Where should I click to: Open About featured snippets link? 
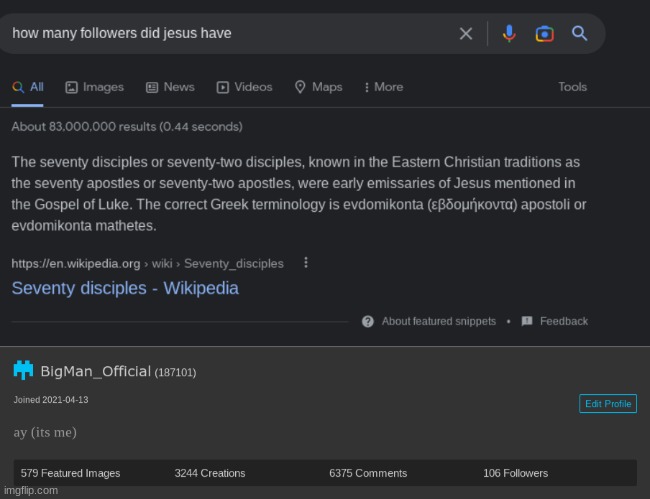click(439, 321)
